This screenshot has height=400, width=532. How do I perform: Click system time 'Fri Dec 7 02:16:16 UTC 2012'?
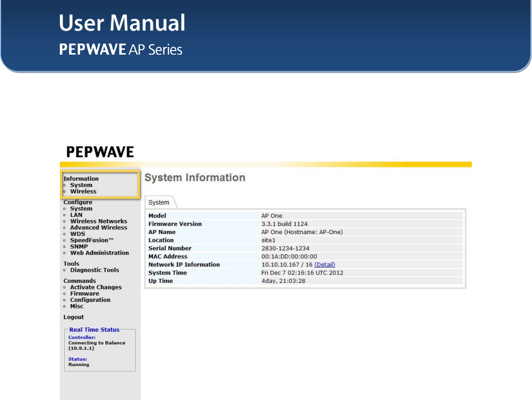point(302,273)
